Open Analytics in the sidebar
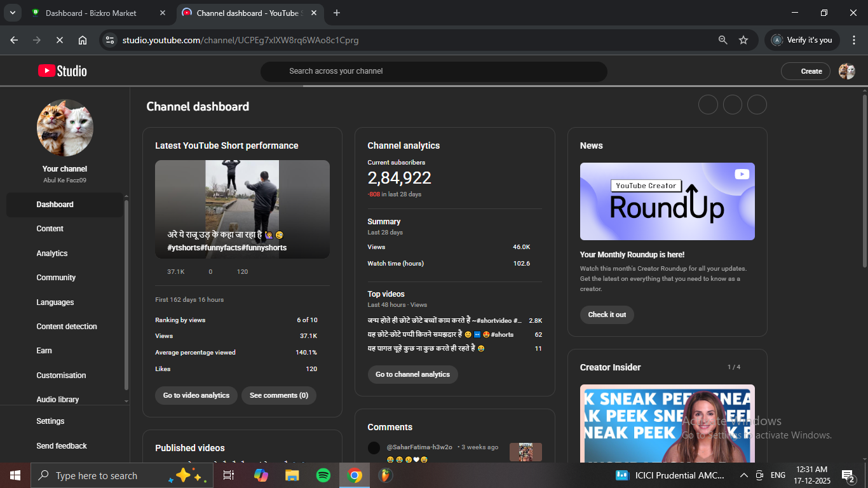The height and width of the screenshot is (488, 868). pos(52,254)
